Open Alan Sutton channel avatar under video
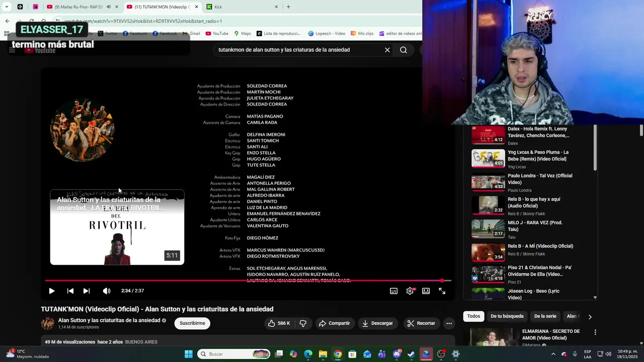The image size is (644, 362). click(48, 323)
